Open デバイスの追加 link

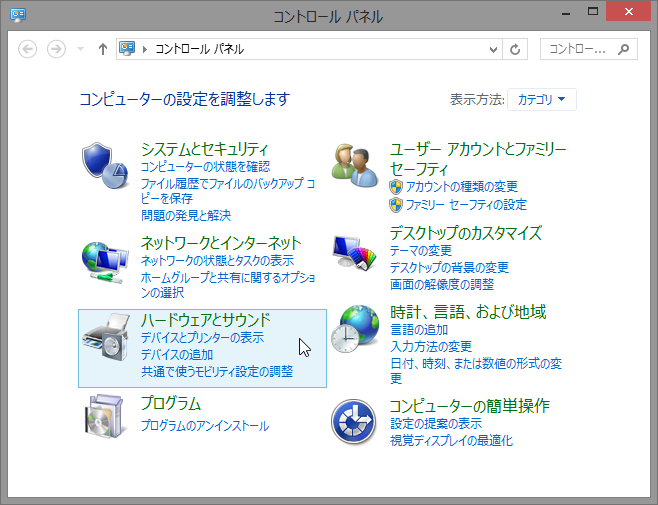(177, 355)
